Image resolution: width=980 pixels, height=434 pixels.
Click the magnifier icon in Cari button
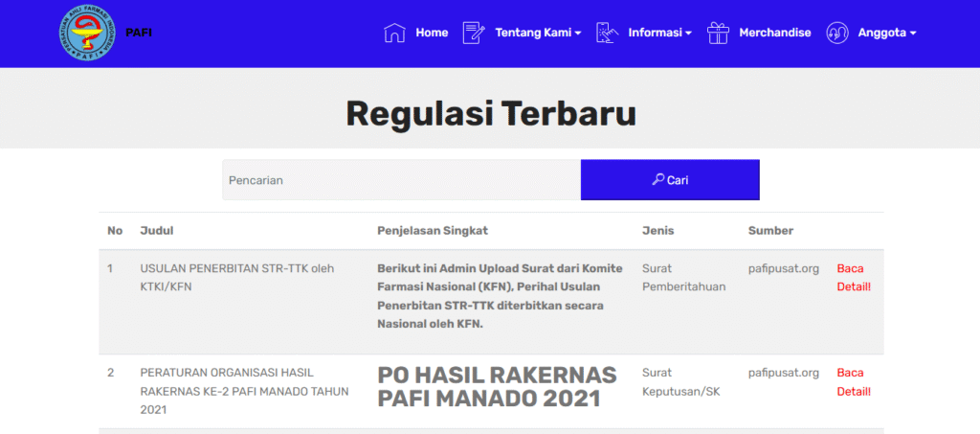[657, 179]
